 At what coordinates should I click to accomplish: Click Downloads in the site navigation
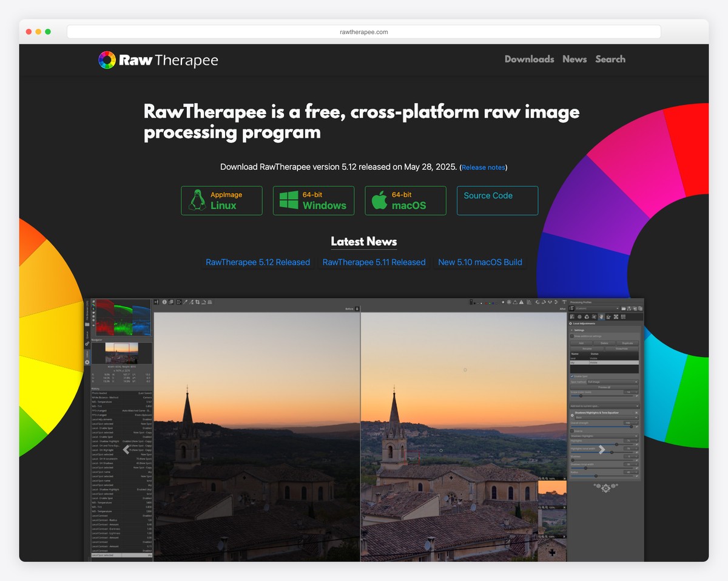tap(529, 59)
